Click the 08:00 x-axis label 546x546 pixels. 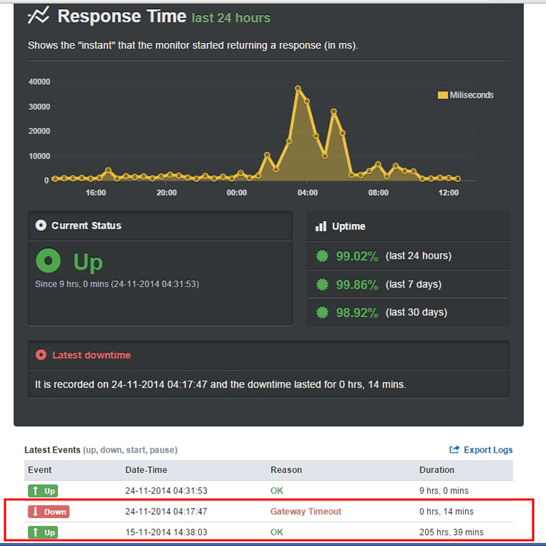379,193
